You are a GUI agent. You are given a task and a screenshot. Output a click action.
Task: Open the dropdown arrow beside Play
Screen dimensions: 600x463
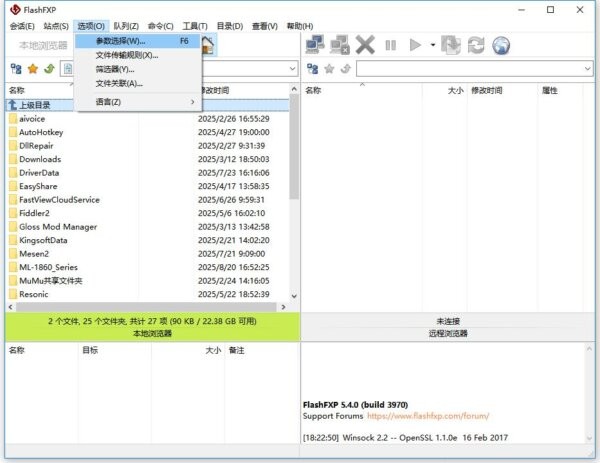[433, 45]
